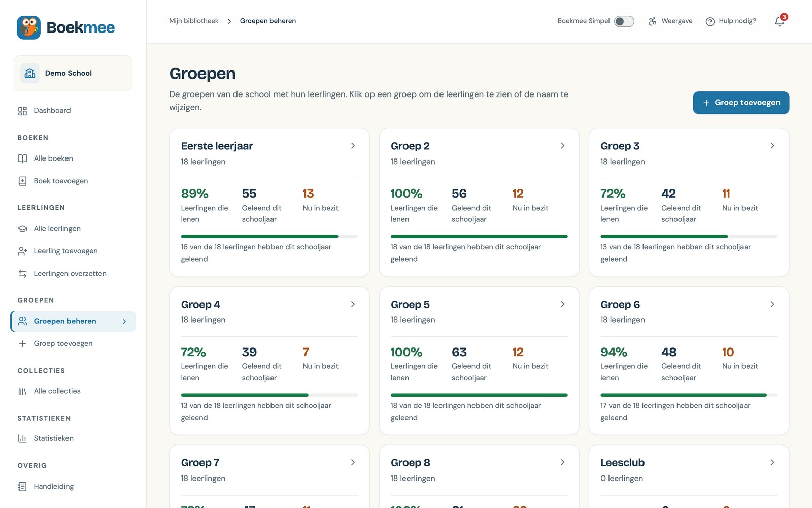Expand the Eerste leerjaar card chevron

353,146
